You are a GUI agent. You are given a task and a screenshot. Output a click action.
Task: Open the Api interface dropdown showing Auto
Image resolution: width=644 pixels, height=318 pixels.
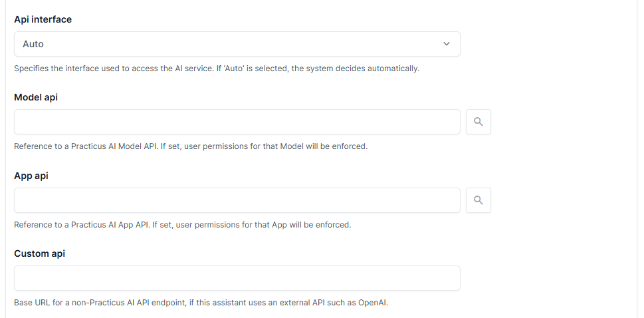click(237, 44)
